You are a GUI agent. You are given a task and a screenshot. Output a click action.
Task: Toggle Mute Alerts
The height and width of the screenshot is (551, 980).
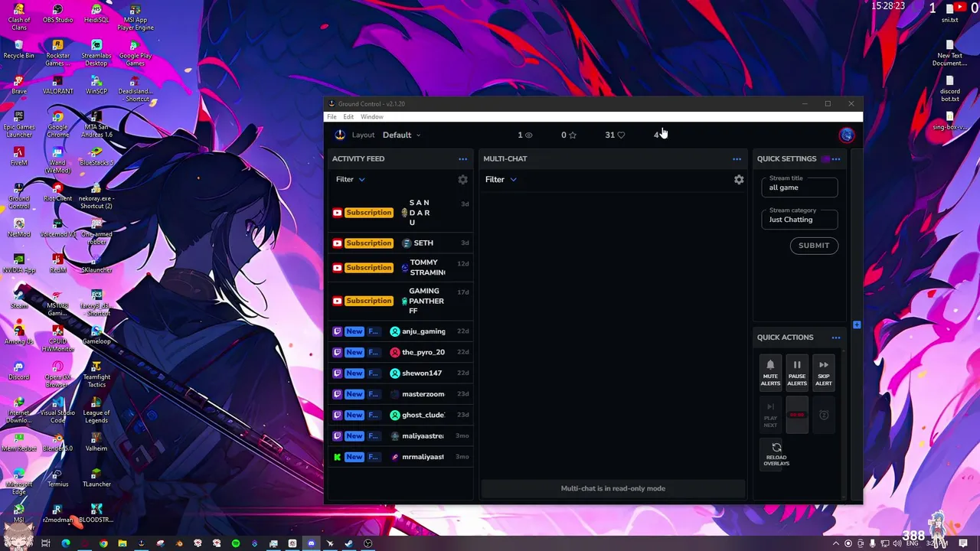point(770,373)
